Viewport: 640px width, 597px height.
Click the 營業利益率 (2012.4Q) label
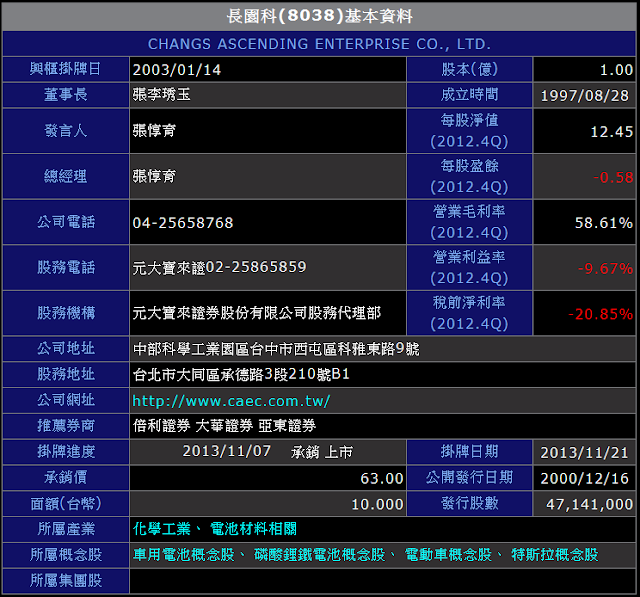[x=469, y=268]
